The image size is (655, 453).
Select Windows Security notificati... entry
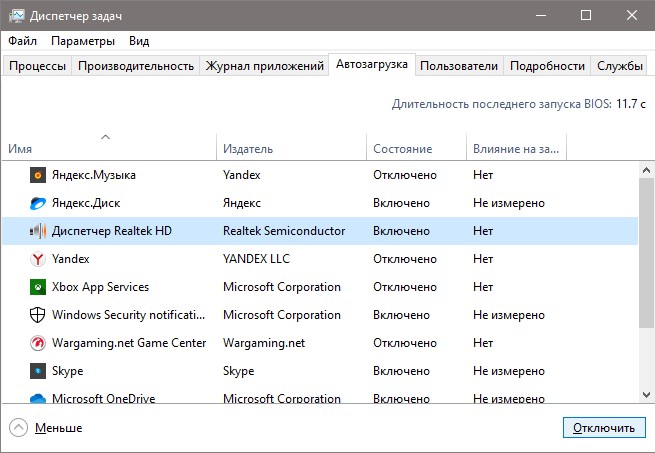(x=128, y=315)
